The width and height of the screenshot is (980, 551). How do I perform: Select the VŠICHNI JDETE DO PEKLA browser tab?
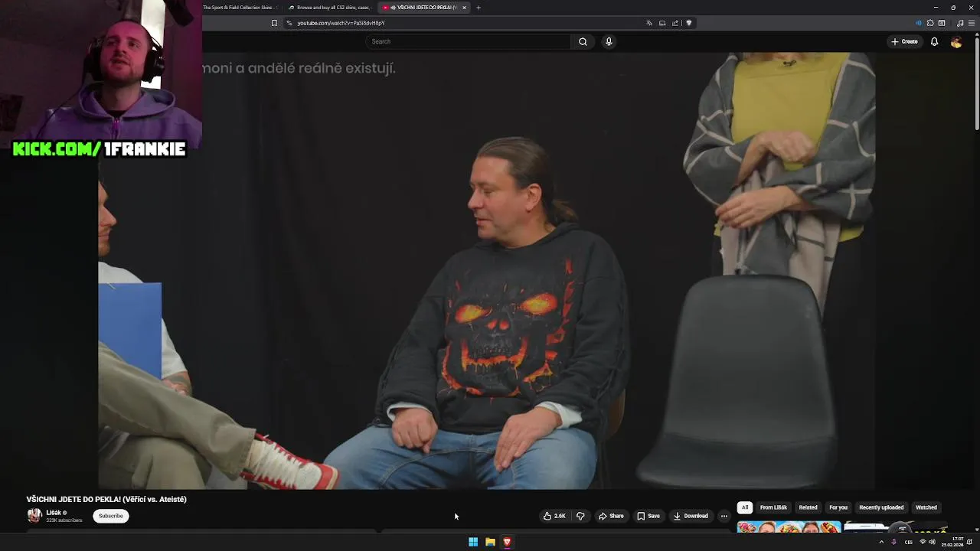(x=423, y=8)
